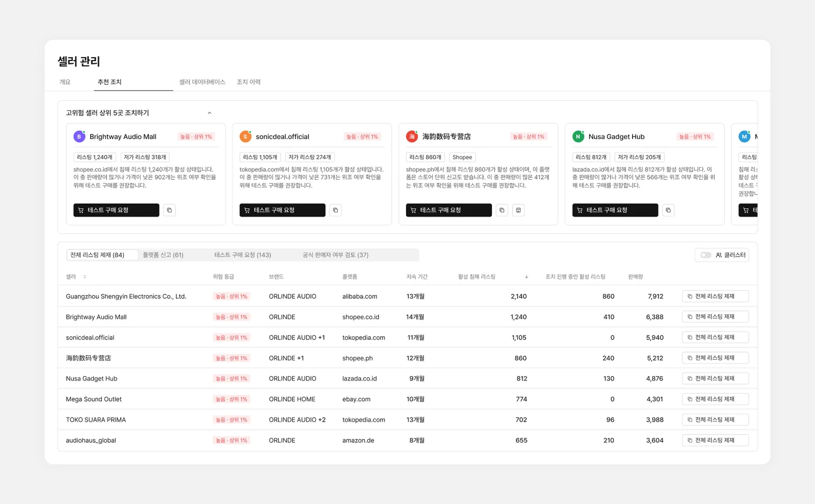Toggle the 클러스터 switch
The image size is (815, 504).
[705, 255]
